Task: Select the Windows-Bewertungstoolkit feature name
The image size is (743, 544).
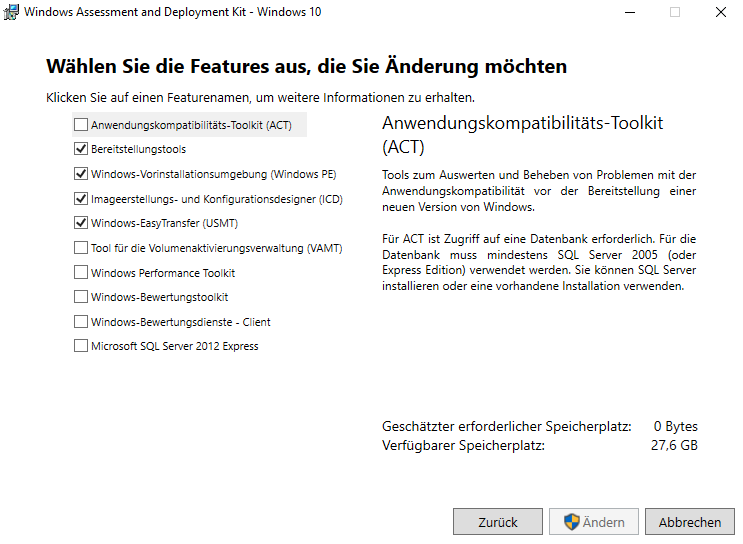Action: (160, 297)
